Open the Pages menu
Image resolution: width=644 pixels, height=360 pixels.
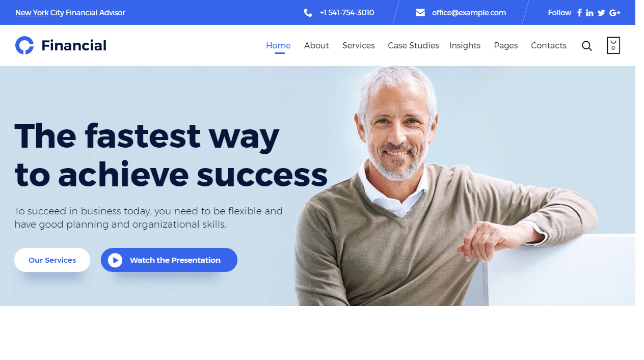point(506,45)
